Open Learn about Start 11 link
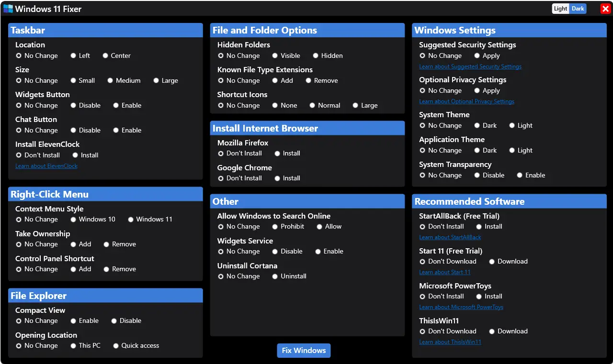This screenshot has height=364, width=613. click(x=445, y=272)
